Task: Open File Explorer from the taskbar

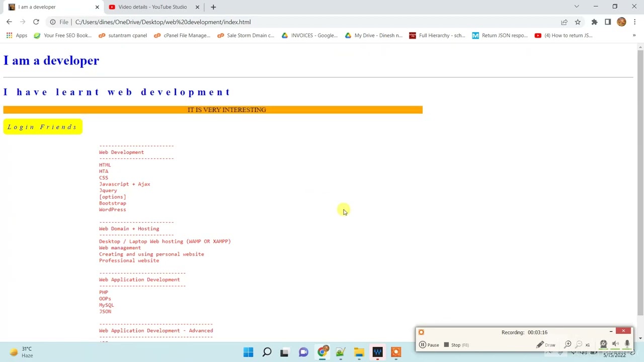Action: pos(359,352)
